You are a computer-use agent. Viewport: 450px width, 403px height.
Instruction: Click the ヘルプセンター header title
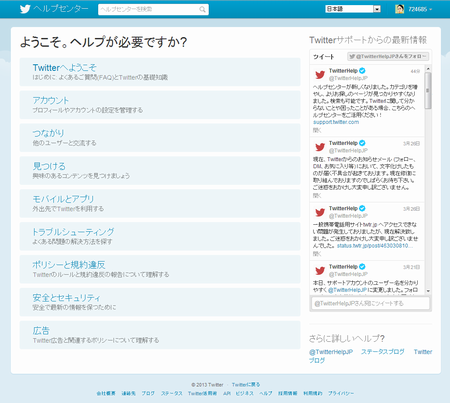pyautogui.click(x=61, y=9)
